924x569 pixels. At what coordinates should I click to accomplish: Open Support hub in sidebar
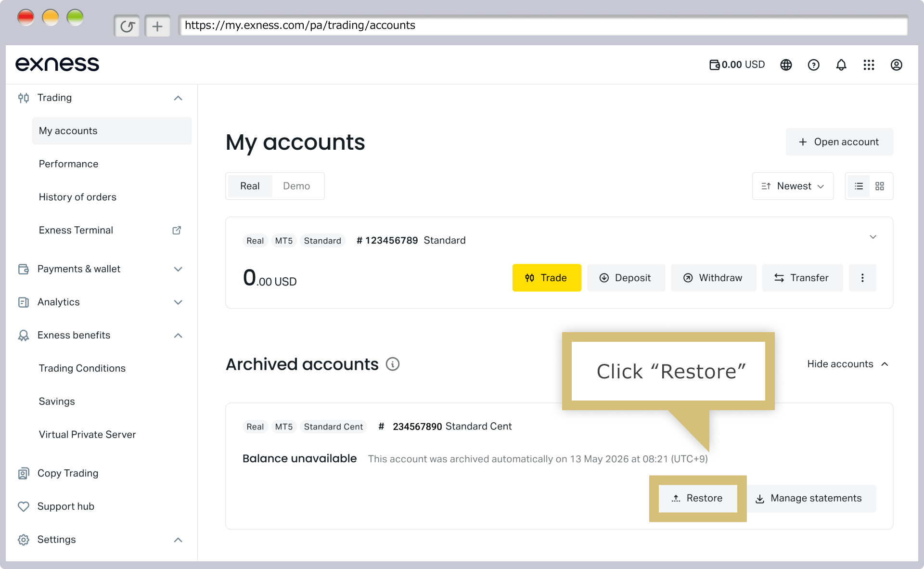pyautogui.click(x=66, y=506)
